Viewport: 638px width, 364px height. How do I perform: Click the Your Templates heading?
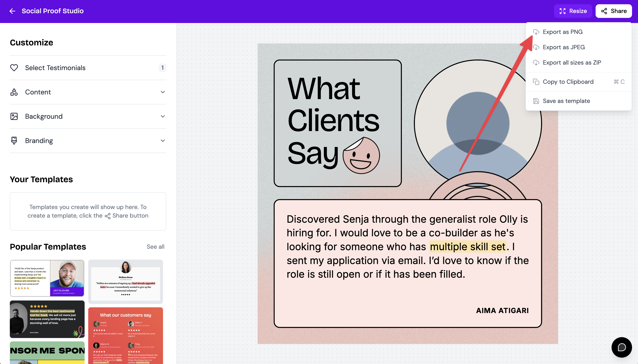click(41, 179)
